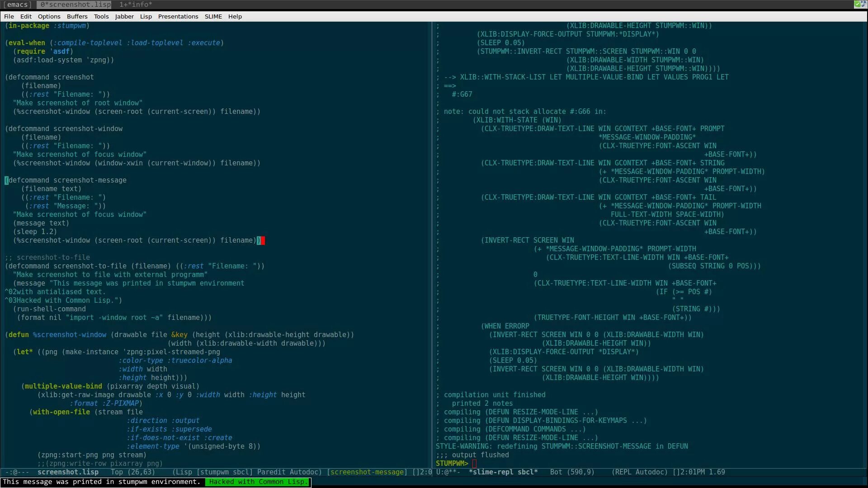Open the Presentations menu
Image resolution: width=868 pixels, height=488 pixels.
[178, 16]
